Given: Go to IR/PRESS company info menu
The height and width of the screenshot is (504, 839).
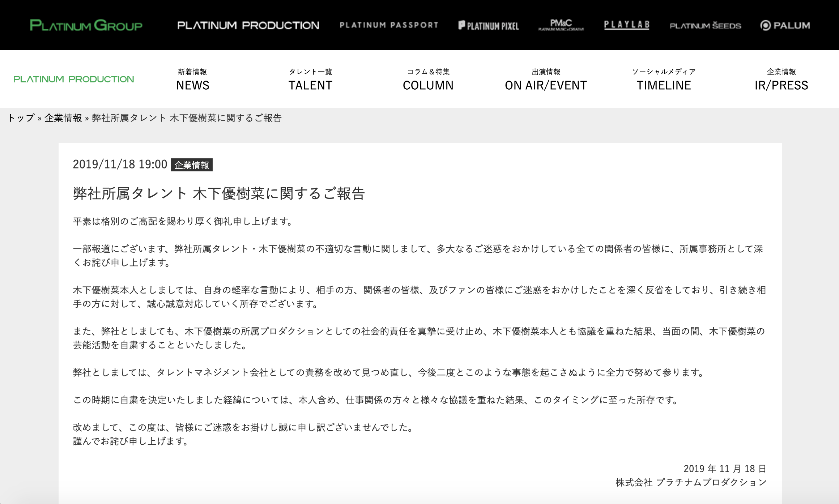Looking at the screenshot, I should [x=781, y=80].
